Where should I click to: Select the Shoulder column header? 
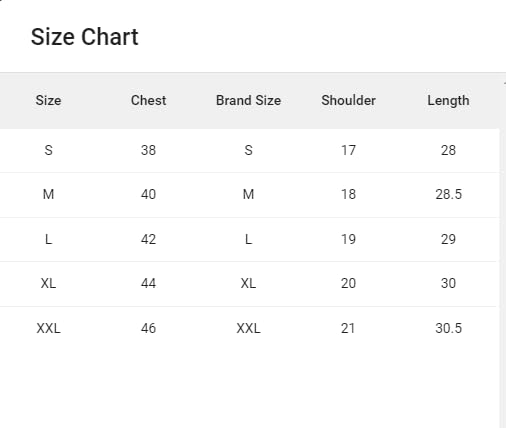[348, 100]
